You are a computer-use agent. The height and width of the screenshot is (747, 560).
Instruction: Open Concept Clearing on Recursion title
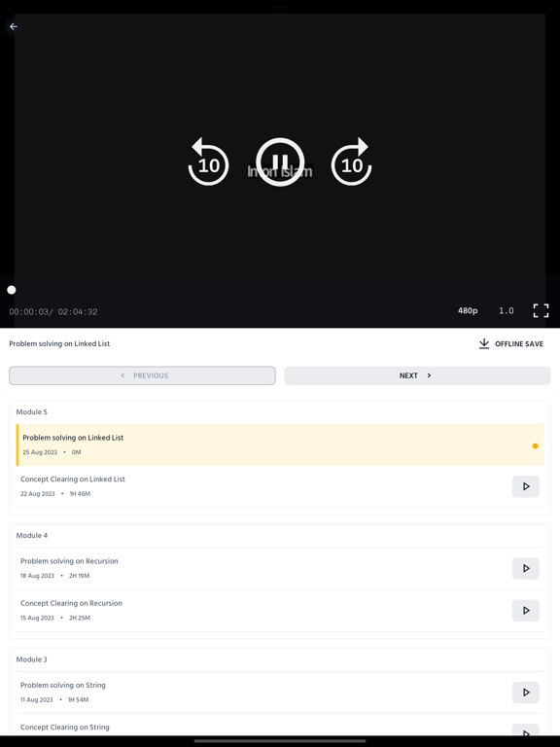(x=71, y=603)
